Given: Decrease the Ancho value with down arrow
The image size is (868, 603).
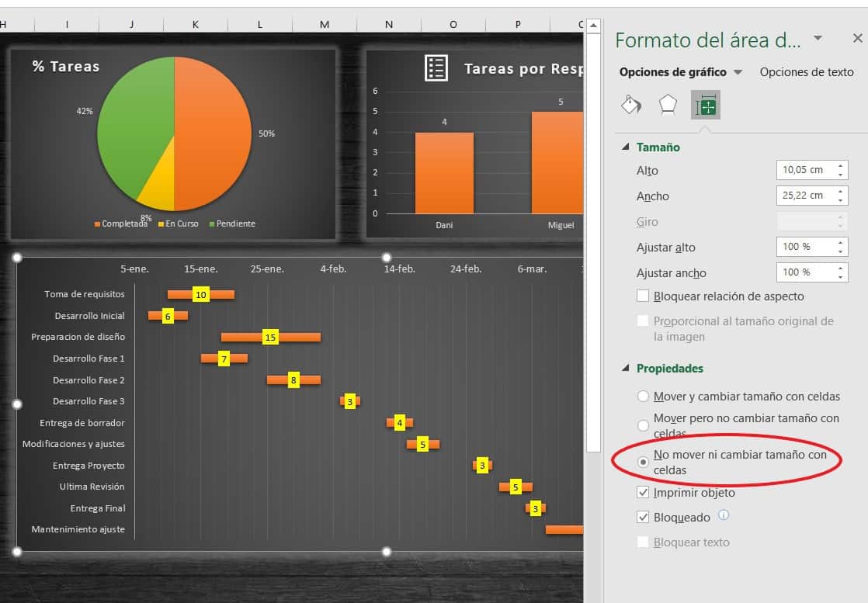Looking at the screenshot, I should (x=840, y=200).
